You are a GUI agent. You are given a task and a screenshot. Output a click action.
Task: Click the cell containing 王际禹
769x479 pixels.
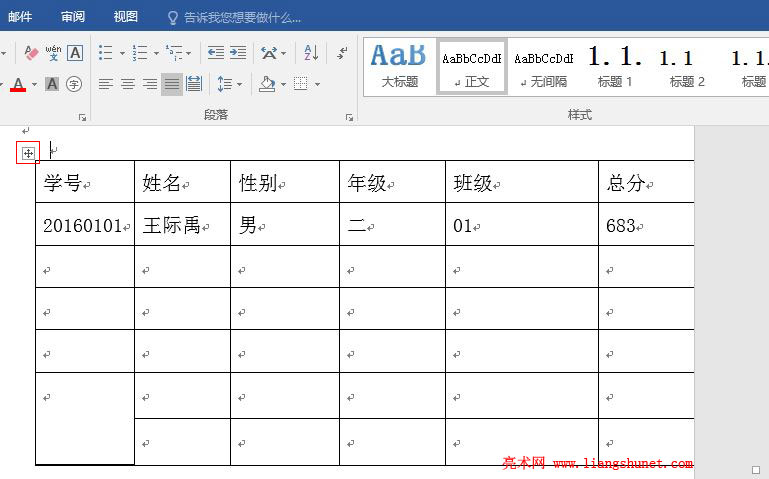(182, 224)
